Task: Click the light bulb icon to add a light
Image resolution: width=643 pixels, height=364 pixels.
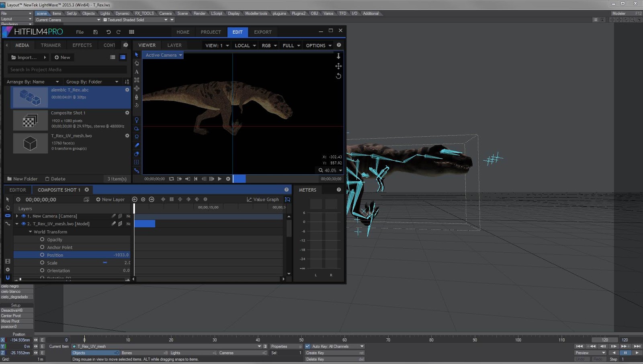Action: tap(137, 120)
